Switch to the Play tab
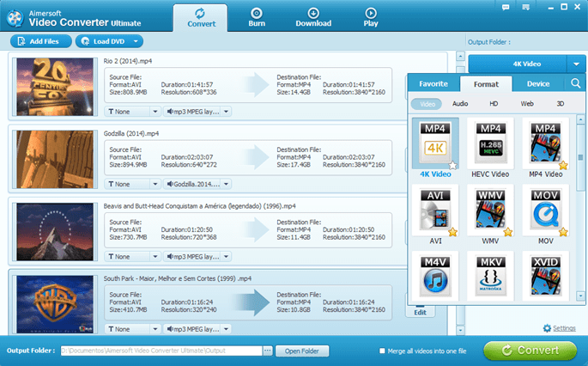The width and height of the screenshot is (588, 366). click(371, 18)
